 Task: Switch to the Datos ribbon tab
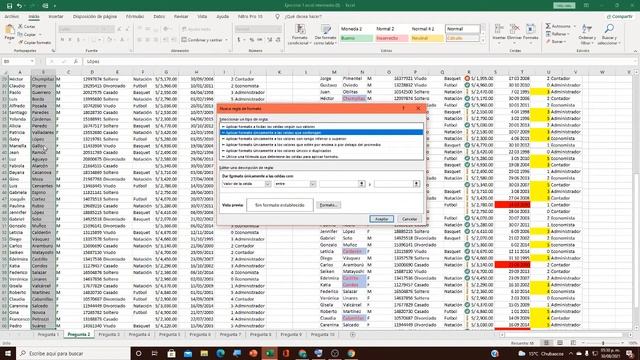(159, 17)
